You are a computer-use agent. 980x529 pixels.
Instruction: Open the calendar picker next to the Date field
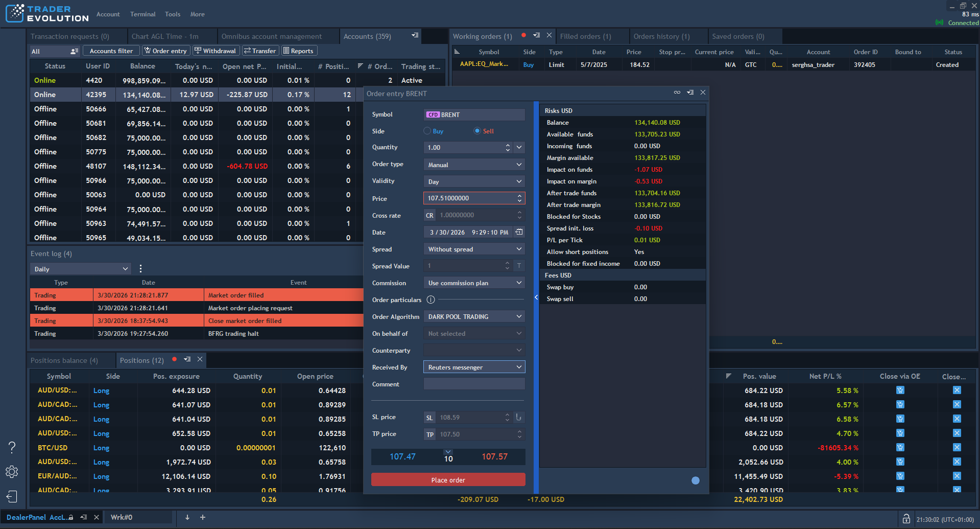point(519,232)
